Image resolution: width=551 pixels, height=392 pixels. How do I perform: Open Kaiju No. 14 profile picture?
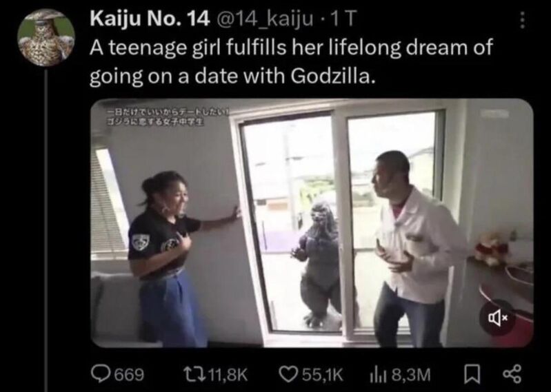pos(46,38)
